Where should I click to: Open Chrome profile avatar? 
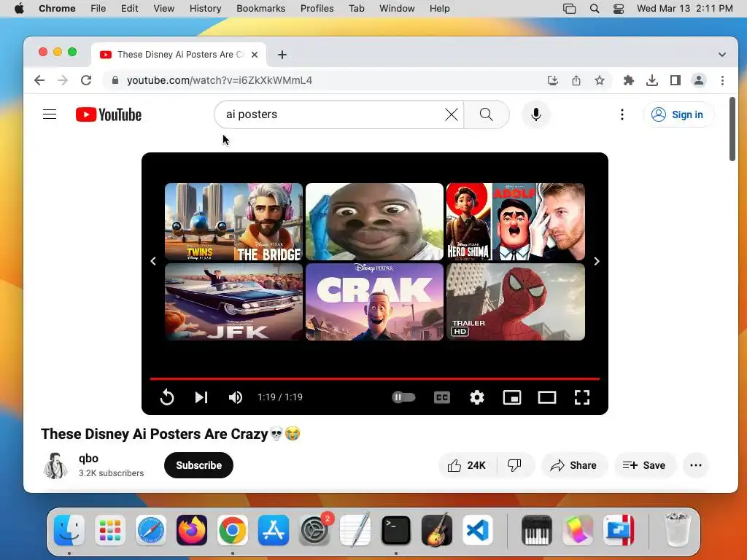pyautogui.click(x=699, y=80)
